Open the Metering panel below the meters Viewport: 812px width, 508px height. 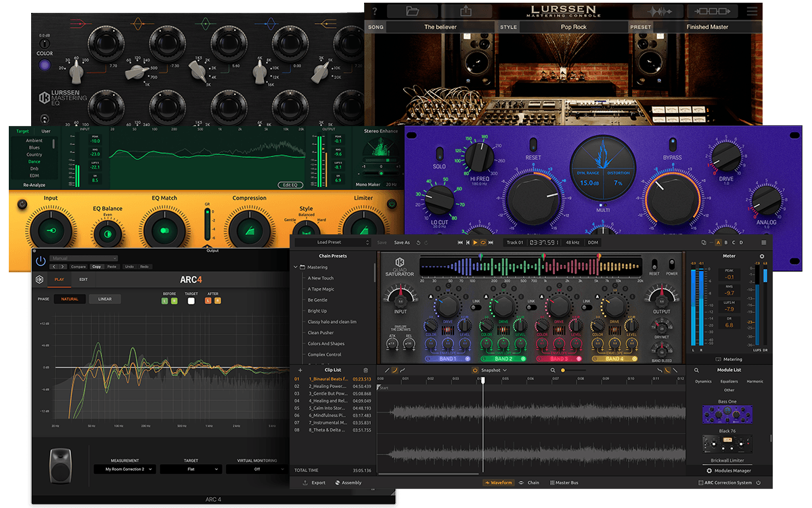[x=733, y=359]
